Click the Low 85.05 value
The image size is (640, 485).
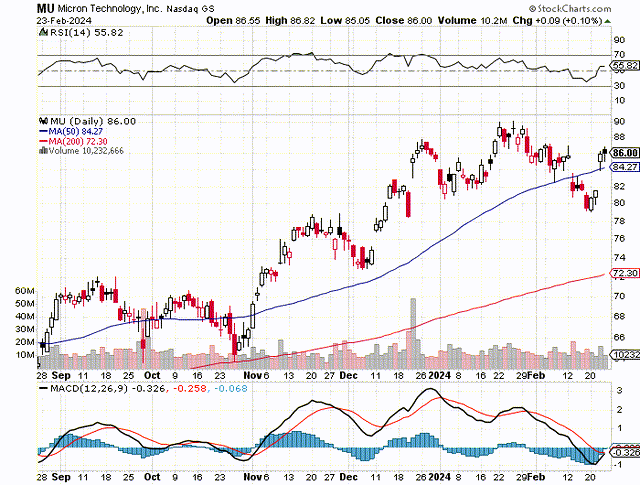(345, 21)
